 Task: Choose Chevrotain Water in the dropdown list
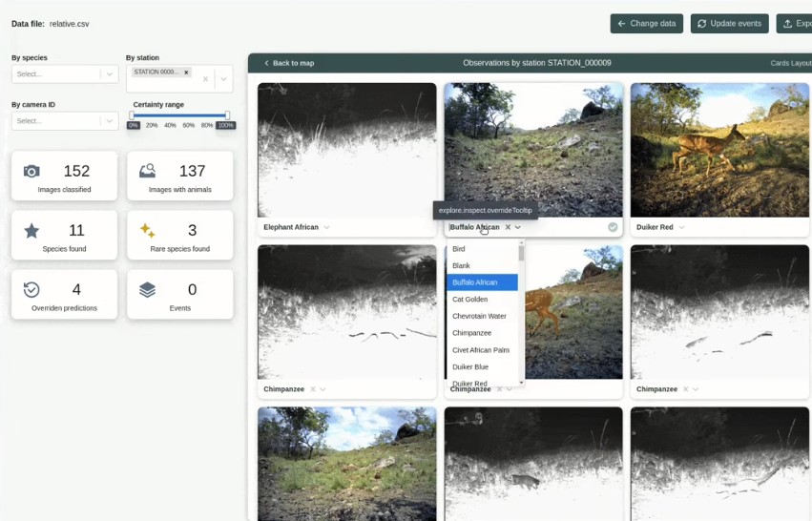tap(479, 316)
